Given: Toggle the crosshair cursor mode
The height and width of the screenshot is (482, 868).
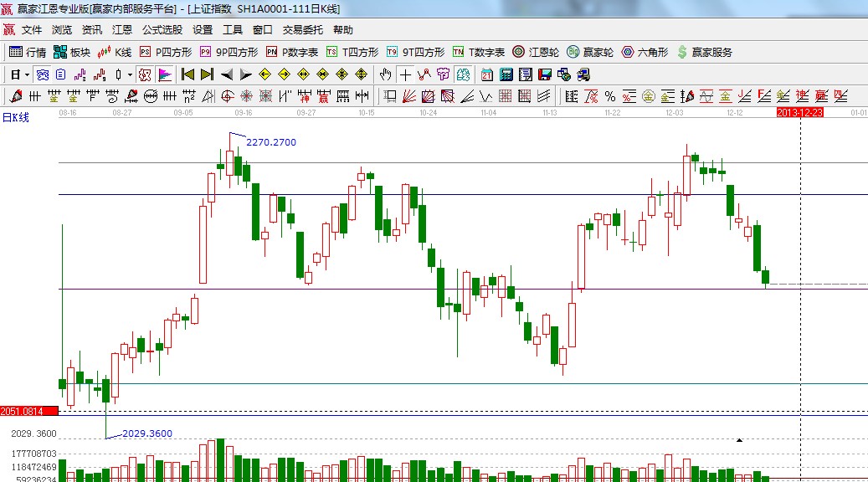Looking at the screenshot, I should [405, 74].
